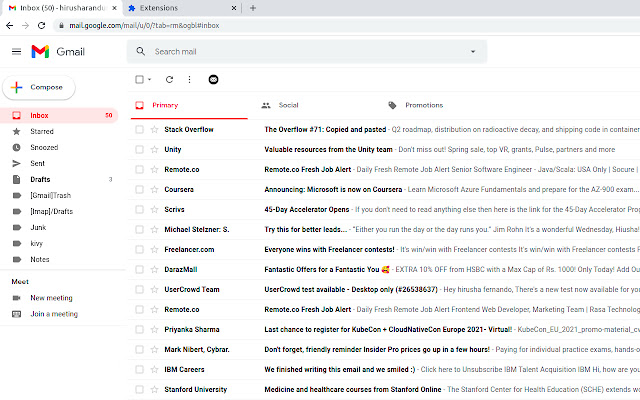Toggle the select-all checkbox
The height and width of the screenshot is (400, 640).
pyautogui.click(x=139, y=80)
